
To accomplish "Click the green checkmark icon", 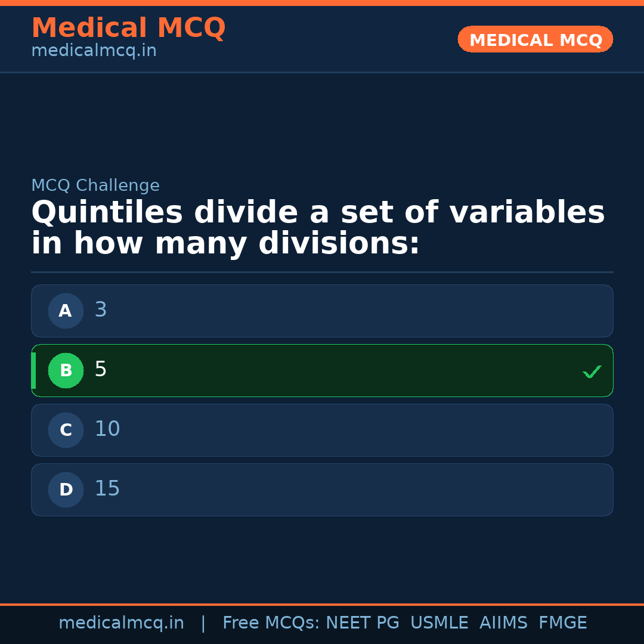I will 592,371.
